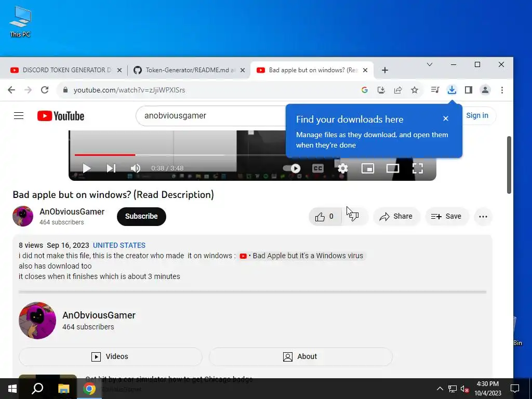Open more actions ellipsis below the video
Image resolution: width=532 pixels, height=399 pixels.
pos(483,217)
